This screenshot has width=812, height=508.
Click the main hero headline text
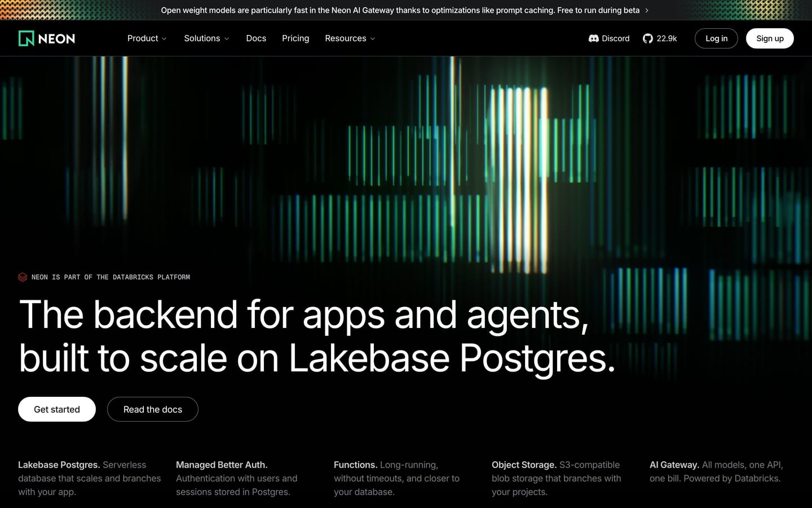pos(317,336)
